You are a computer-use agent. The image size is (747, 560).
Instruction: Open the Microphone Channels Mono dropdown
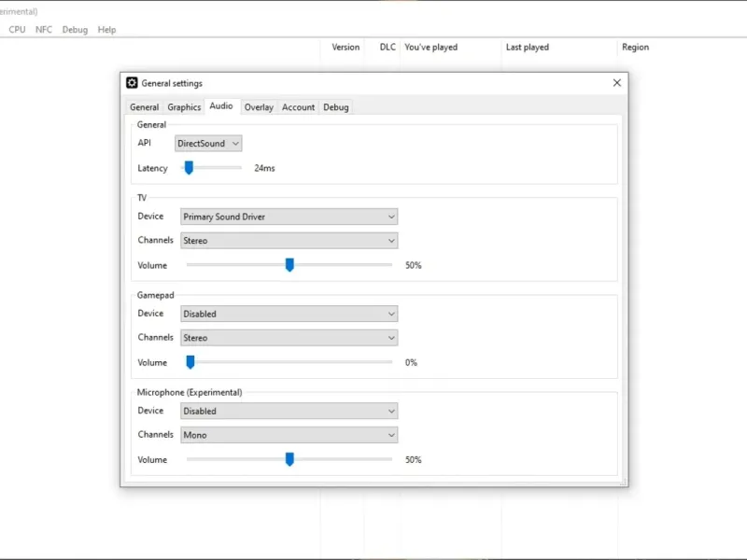coord(289,435)
